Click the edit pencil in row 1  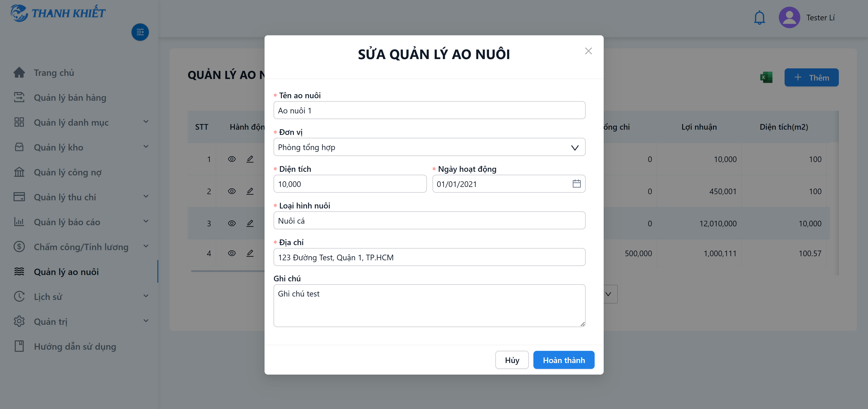tap(250, 159)
